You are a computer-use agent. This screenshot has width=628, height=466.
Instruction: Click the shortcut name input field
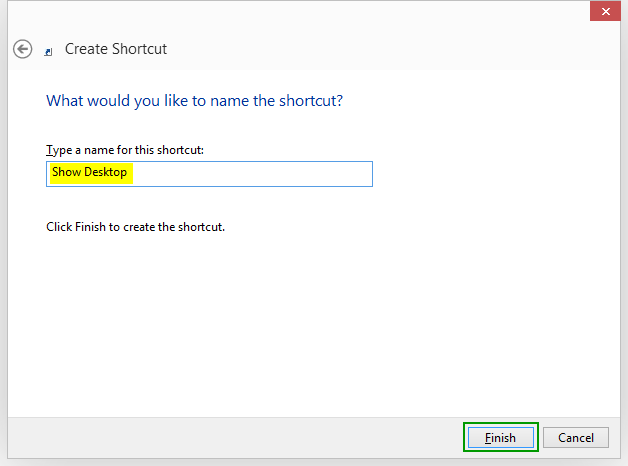209,174
